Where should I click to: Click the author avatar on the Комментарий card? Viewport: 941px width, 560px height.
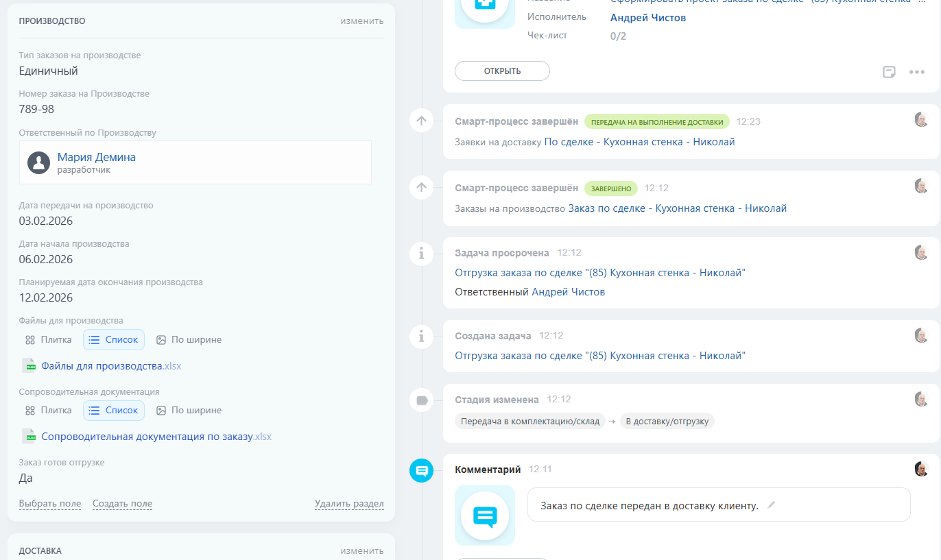922,469
